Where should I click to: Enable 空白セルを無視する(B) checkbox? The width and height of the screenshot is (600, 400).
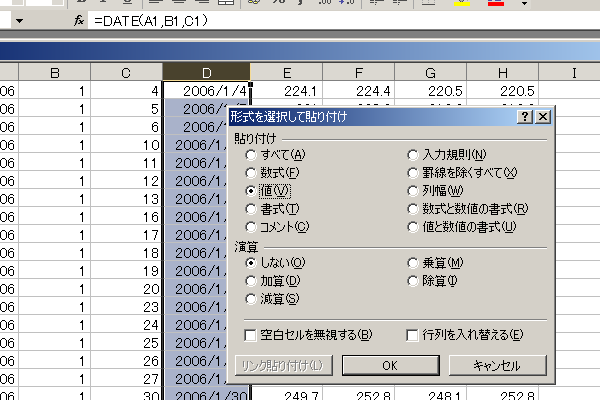308,335
